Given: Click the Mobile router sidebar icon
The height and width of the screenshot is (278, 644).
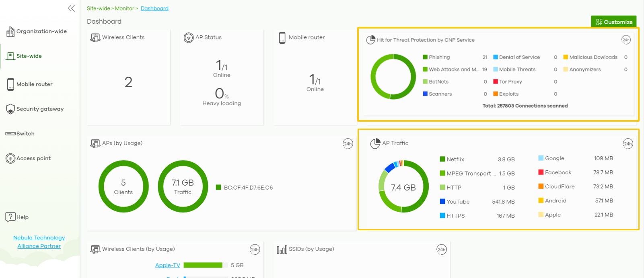Looking at the screenshot, I should (x=10, y=84).
